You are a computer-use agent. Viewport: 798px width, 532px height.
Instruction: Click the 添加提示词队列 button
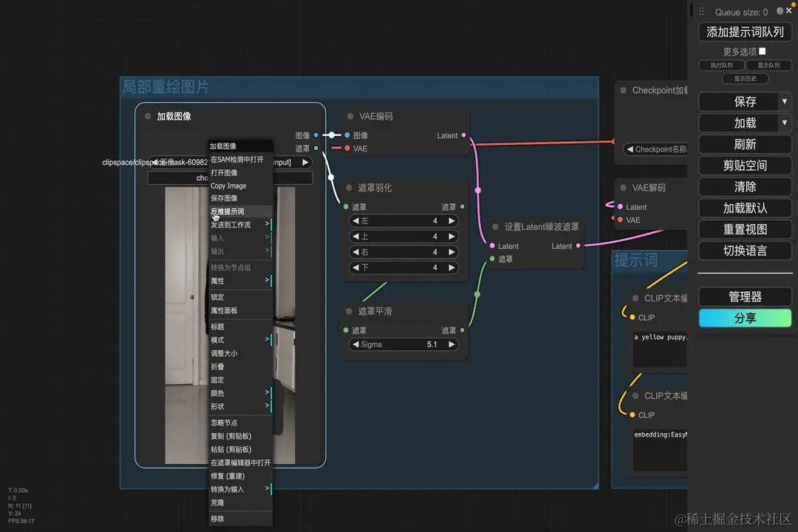(x=745, y=32)
